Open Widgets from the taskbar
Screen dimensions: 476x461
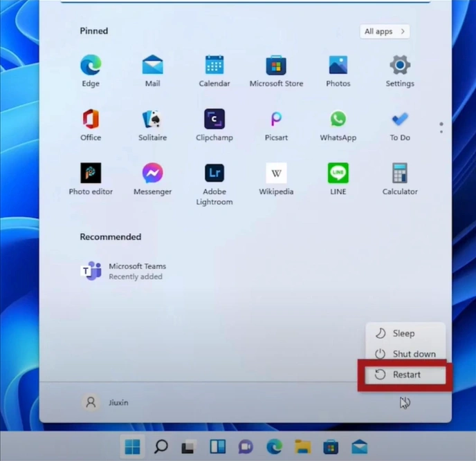pyautogui.click(x=218, y=446)
